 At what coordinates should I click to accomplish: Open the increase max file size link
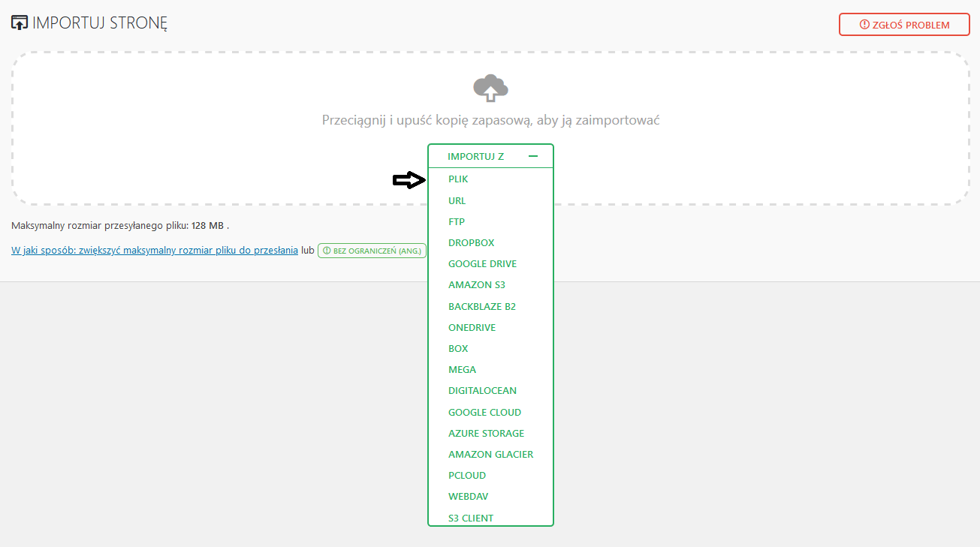point(155,251)
